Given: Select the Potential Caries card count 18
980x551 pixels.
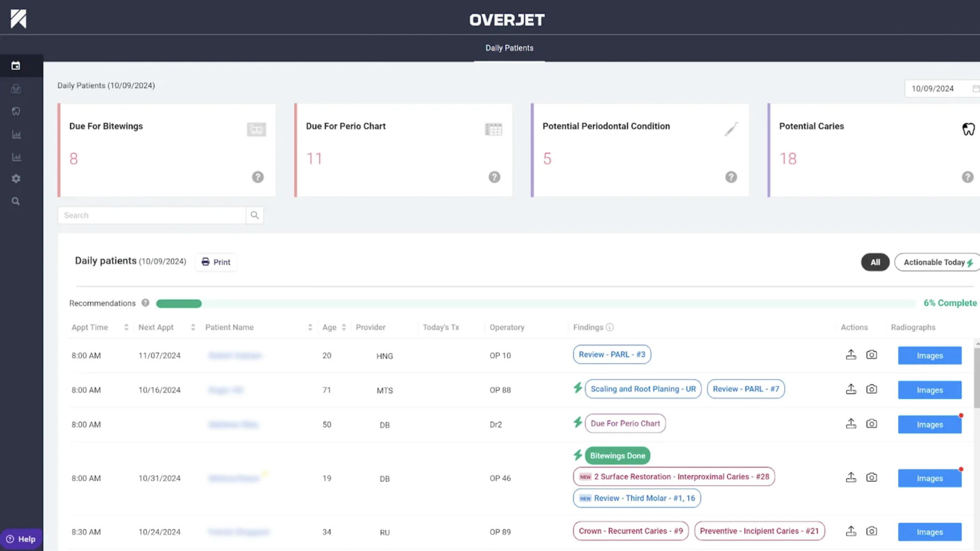Looking at the screenshot, I should [x=788, y=159].
